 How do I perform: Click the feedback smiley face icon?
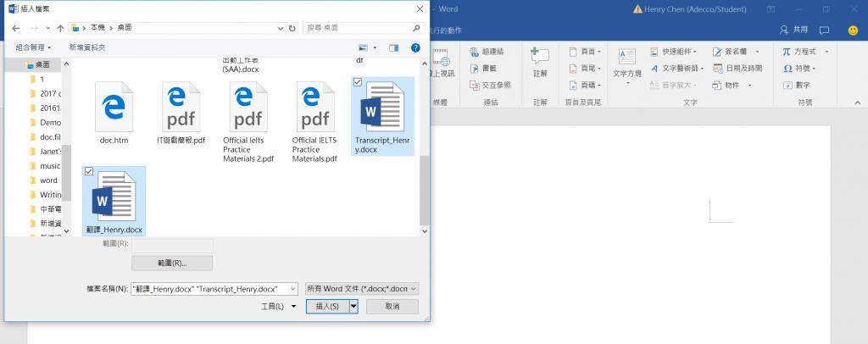pyautogui.click(x=853, y=31)
